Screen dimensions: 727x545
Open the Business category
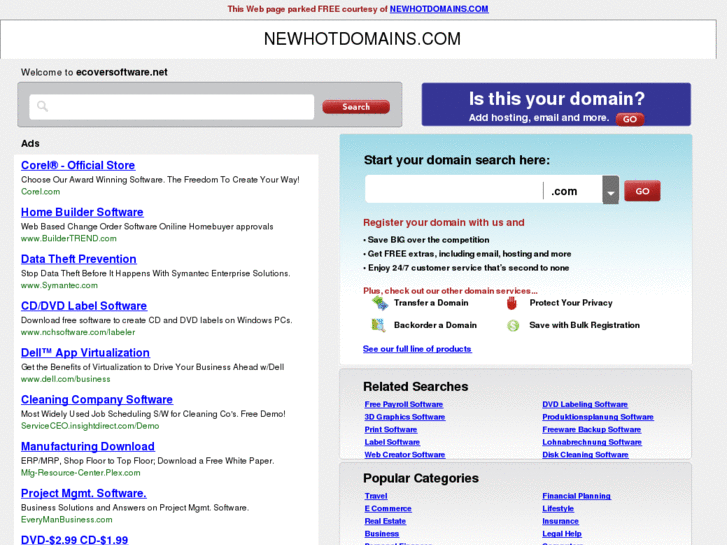pos(382,533)
